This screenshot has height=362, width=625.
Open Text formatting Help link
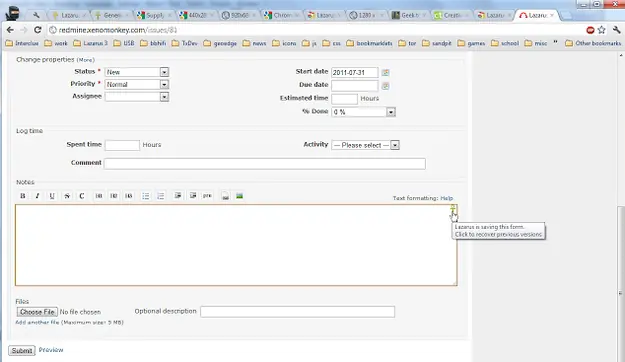(x=446, y=198)
